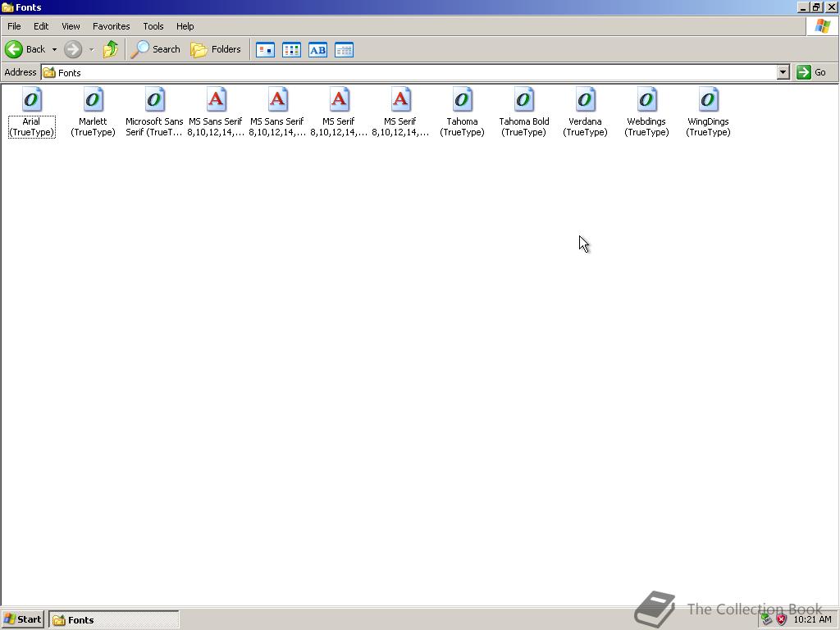The width and height of the screenshot is (840, 630).
Task: Open the Favorites menu
Action: pyautogui.click(x=112, y=26)
